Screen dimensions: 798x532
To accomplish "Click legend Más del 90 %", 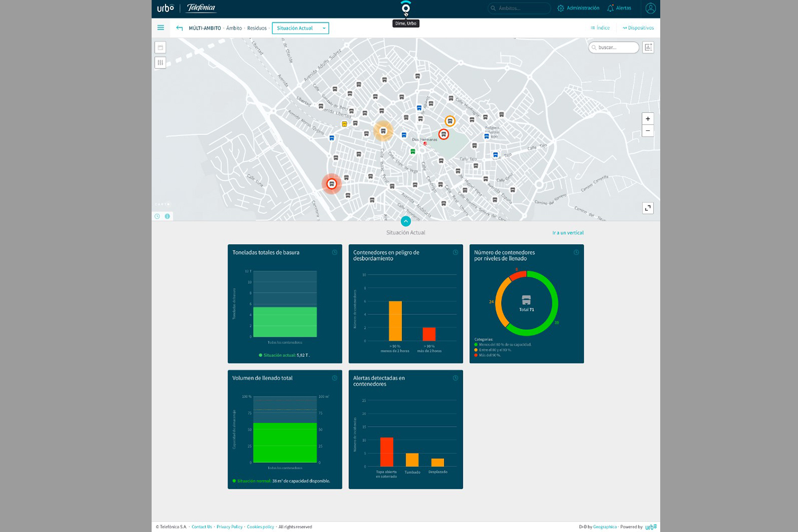I will pos(487,355).
